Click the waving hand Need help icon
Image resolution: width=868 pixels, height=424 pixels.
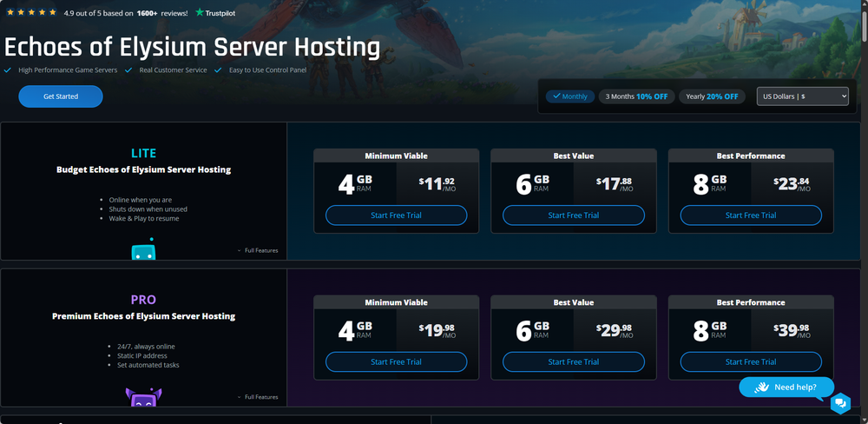[x=762, y=387]
